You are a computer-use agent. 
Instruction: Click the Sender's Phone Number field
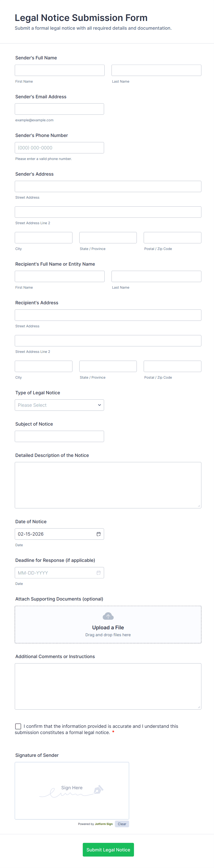click(x=59, y=148)
